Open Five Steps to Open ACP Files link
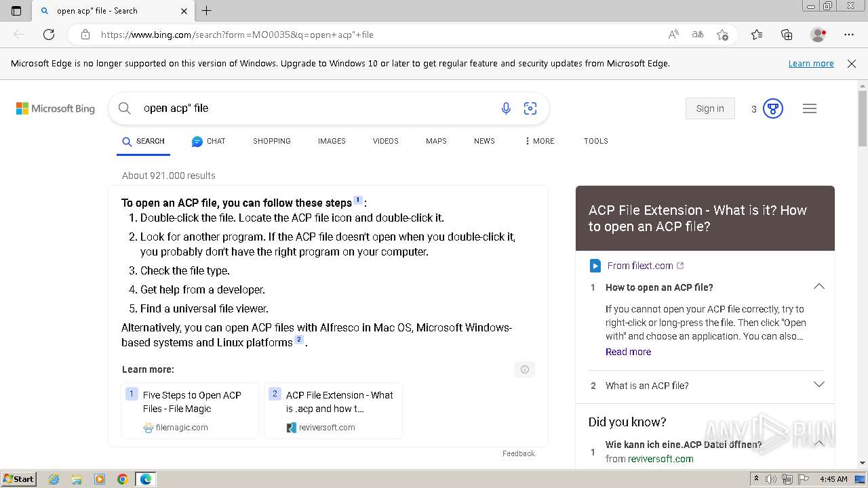The height and width of the screenshot is (488, 868). (x=190, y=411)
